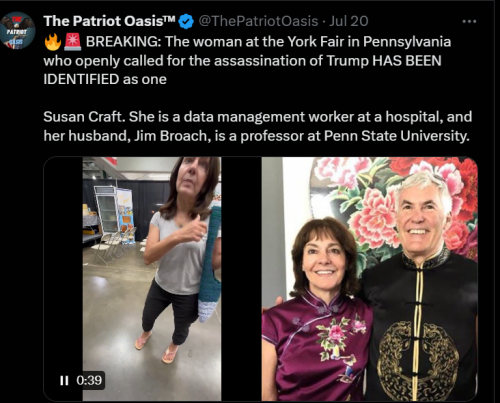The width and height of the screenshot is (500, 403).
Task: Open the @ThePatriotOasis handle link
Action: tap(258, 21)
